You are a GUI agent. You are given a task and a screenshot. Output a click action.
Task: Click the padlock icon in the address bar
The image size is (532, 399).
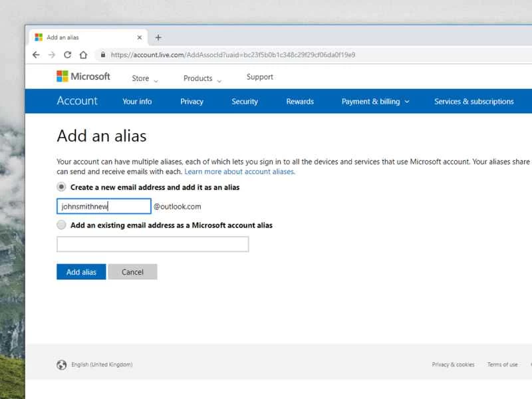(102, 55)
